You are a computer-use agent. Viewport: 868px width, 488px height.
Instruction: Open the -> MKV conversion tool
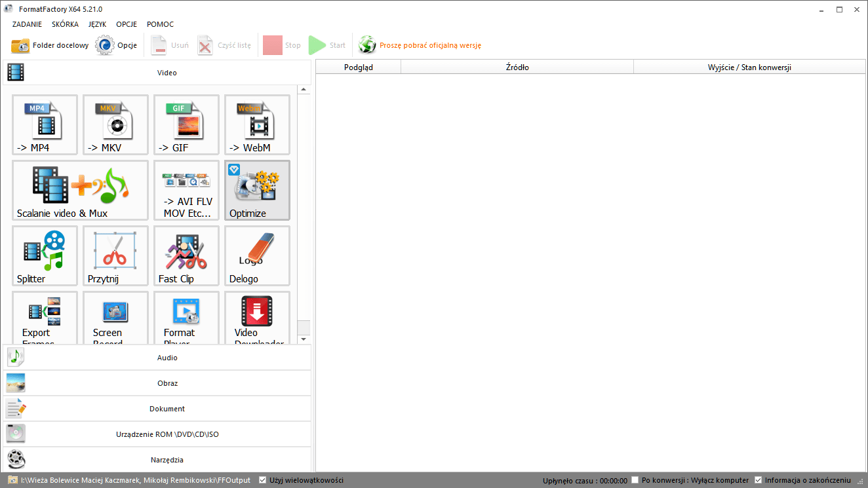tap(115, 124)
